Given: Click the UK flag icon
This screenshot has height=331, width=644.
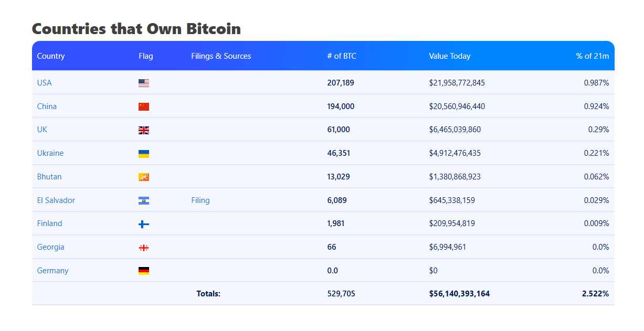Looking at the screenshot, I should pos(144,130).
